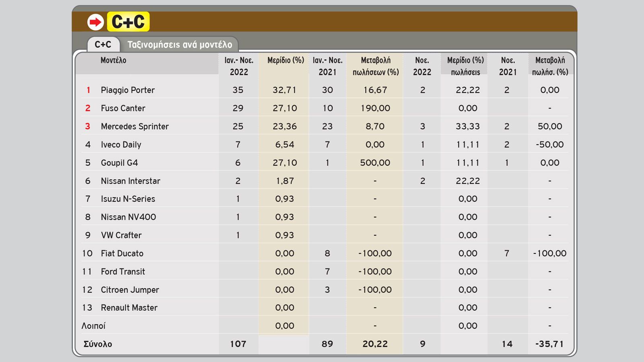Select the Iveco Daily row name

coord(121,144)
